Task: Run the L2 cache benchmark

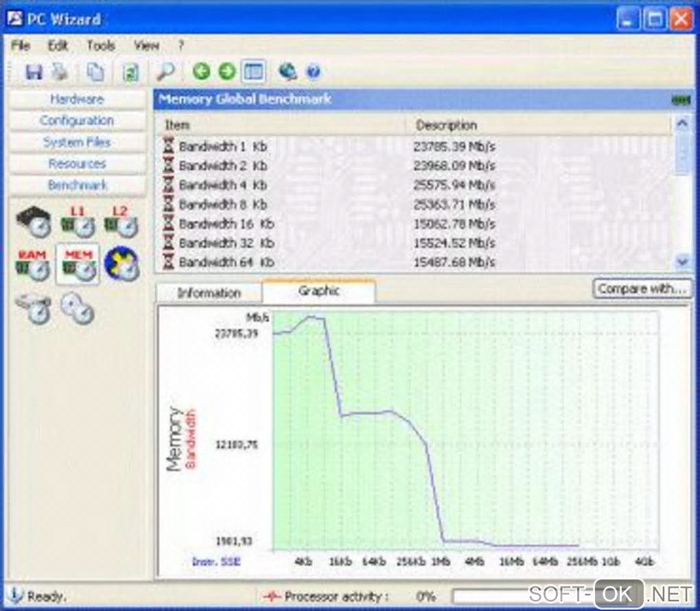Action: point(121,221)
